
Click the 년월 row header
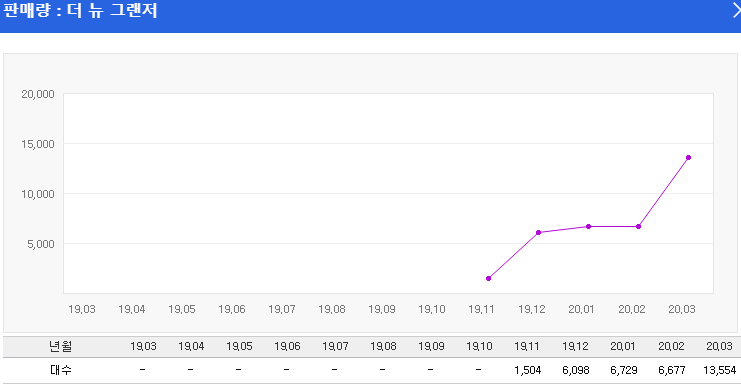60,346
